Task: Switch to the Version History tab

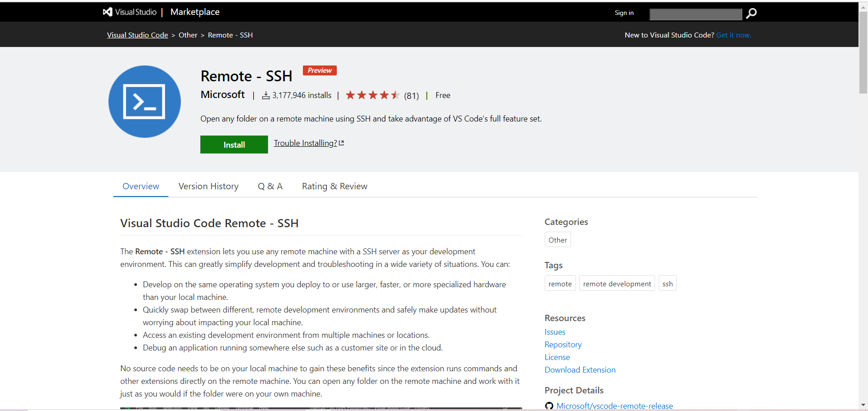Action: (x=208, y=186)
